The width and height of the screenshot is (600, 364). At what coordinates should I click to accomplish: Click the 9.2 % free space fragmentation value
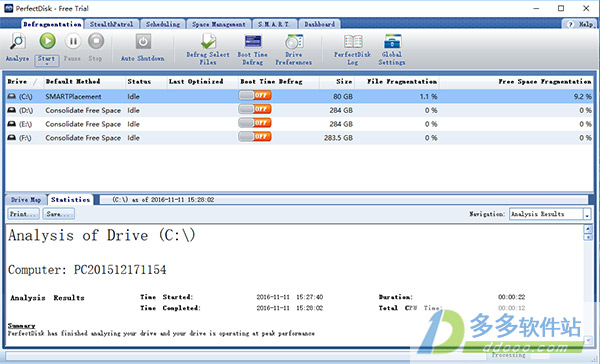coord(582,96)
